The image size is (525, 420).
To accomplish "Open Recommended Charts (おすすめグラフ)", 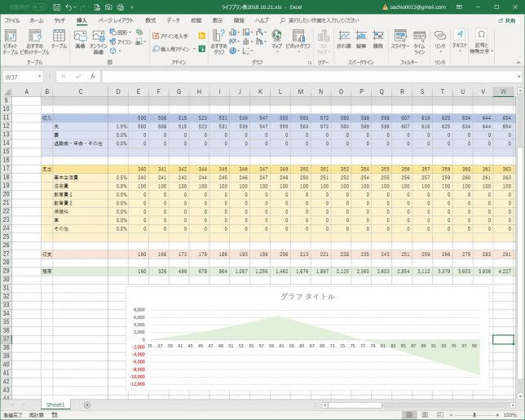I will (x=218, y=42).
